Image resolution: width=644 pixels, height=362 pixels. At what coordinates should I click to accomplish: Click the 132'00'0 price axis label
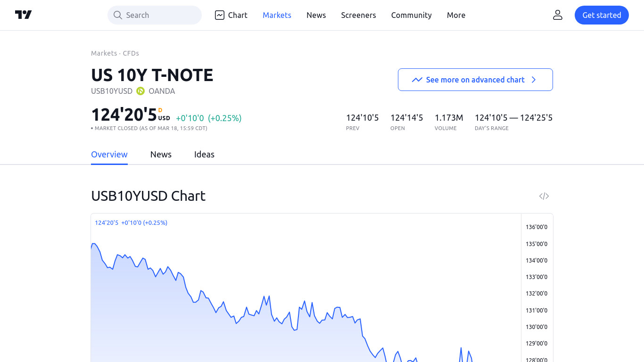[537, 294]
